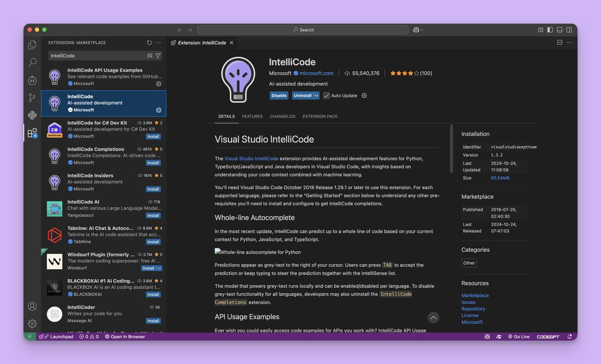601x364 pixels.
Task: Open the Manage gear at the bottom of the activity bar
Action: pyautogui.click(x=32, y=324)
